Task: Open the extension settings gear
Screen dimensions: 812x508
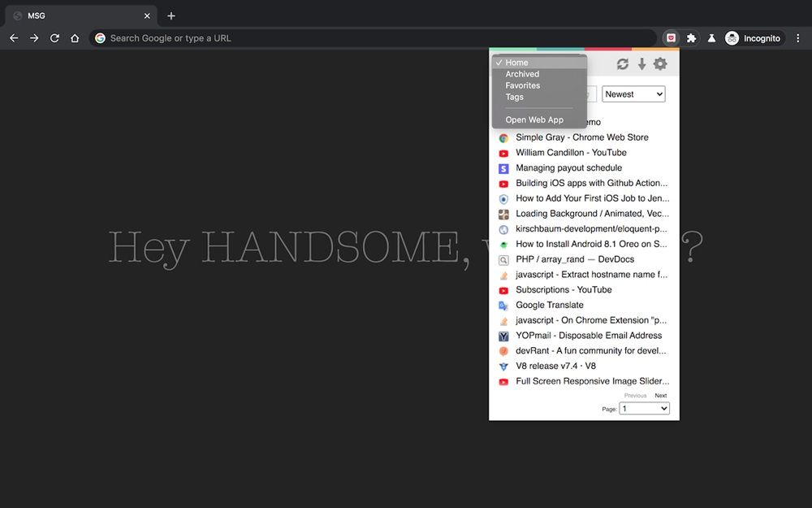Action: pos(660,63)
